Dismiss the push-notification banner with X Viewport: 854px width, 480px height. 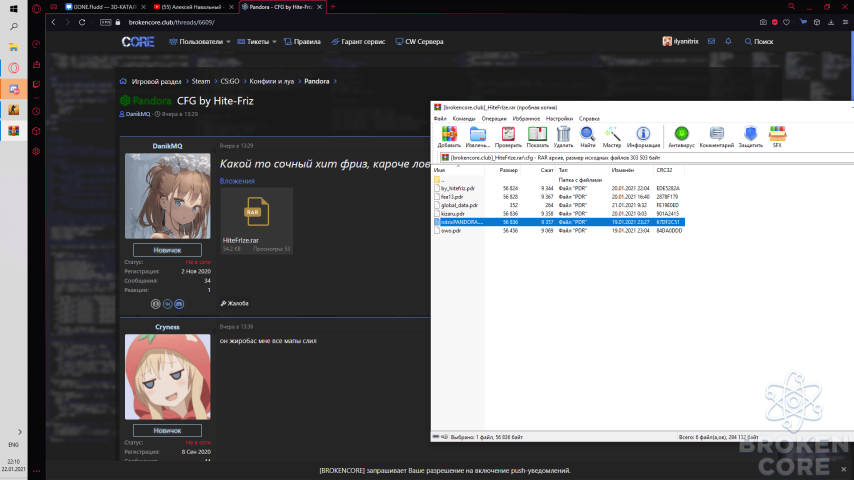pyautogui.click(x=844, y=469)
